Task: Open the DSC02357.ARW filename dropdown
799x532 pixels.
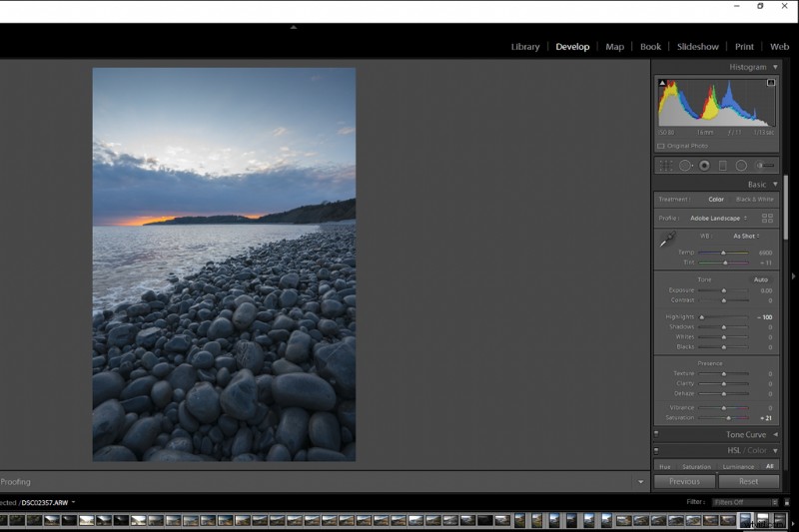Action: point(48,502)
